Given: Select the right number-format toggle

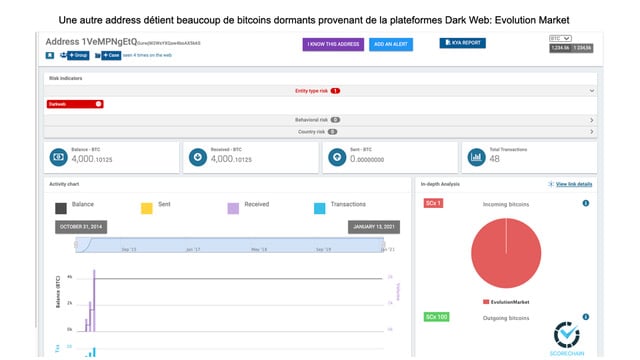Looking at the screenshot, I should [x=582, y=48].
